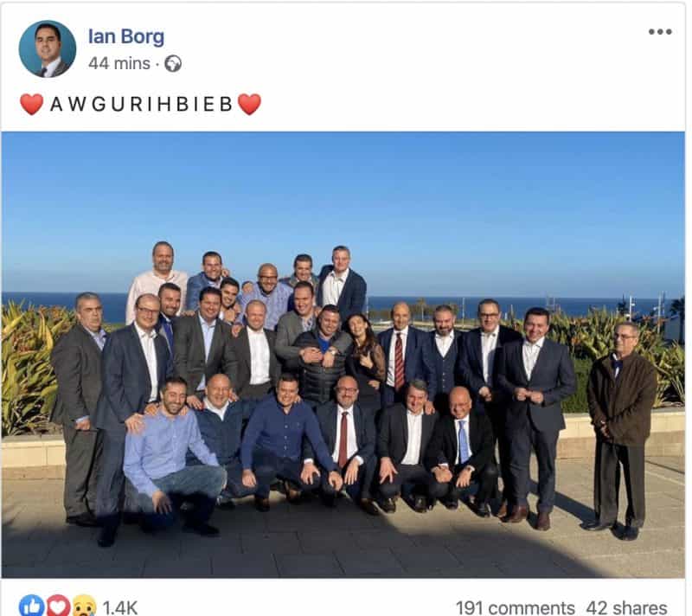
Task: Open the 44 mins timestamp link
Action: point(119,63)
